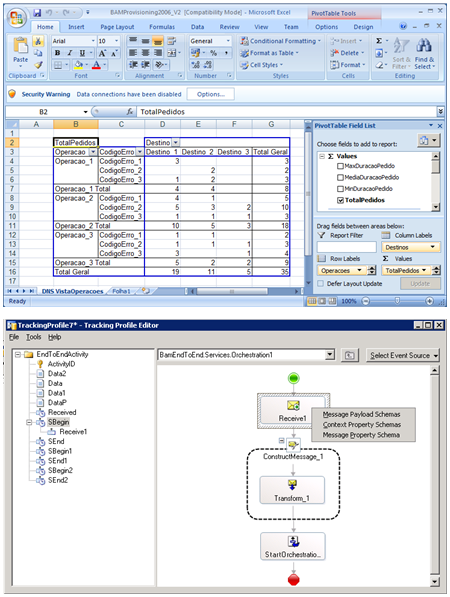Viewport: 450px width, 597px height.
Task: Check the MinDuracaoPedido field
Action: tap(341, 189)
